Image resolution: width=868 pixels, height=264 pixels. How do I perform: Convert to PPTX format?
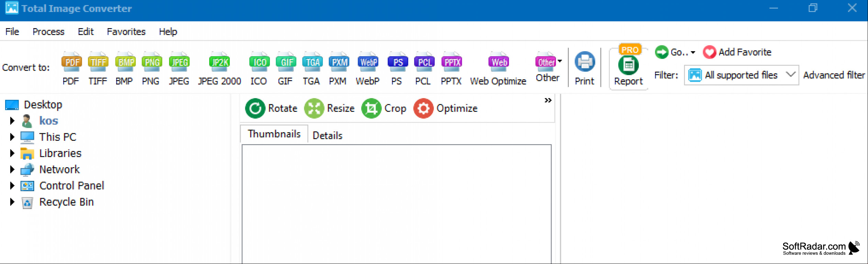pos(452,62)
